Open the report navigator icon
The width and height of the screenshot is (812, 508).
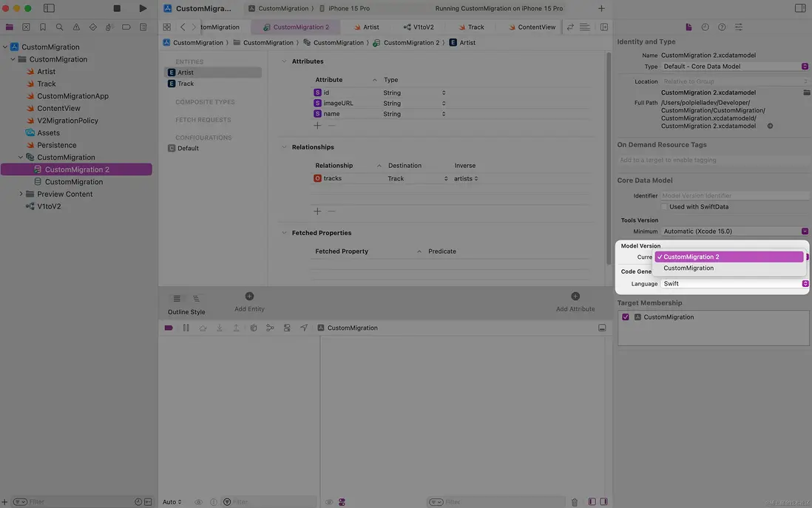pyautogui.click(x=143, y=27)
